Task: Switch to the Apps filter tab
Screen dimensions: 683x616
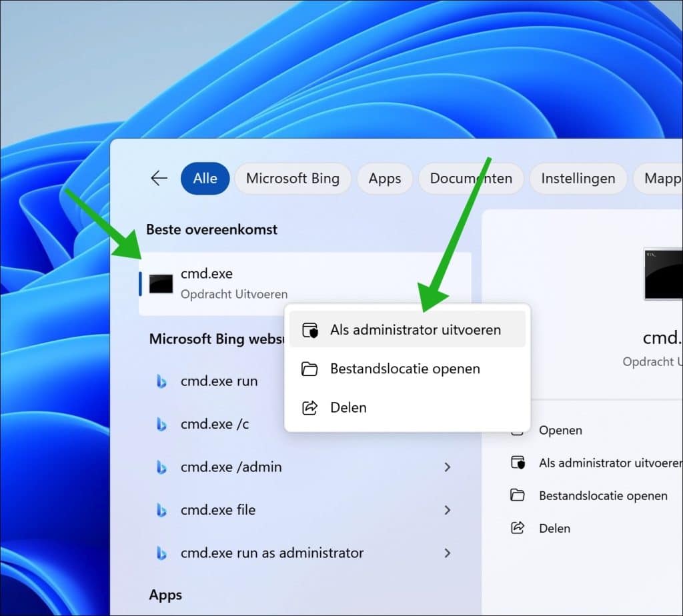Action: [385, 179]
